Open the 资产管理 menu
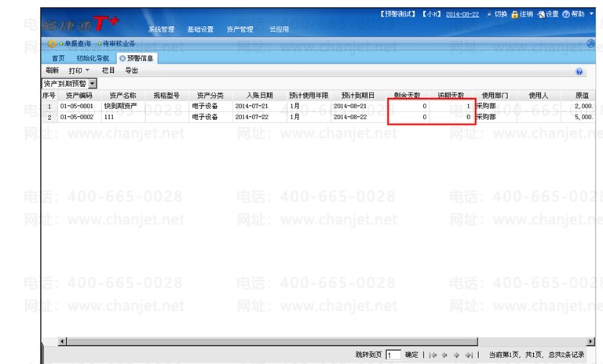Image resolution: width=603 pixels, height=364 pixels. pos(239,29)
